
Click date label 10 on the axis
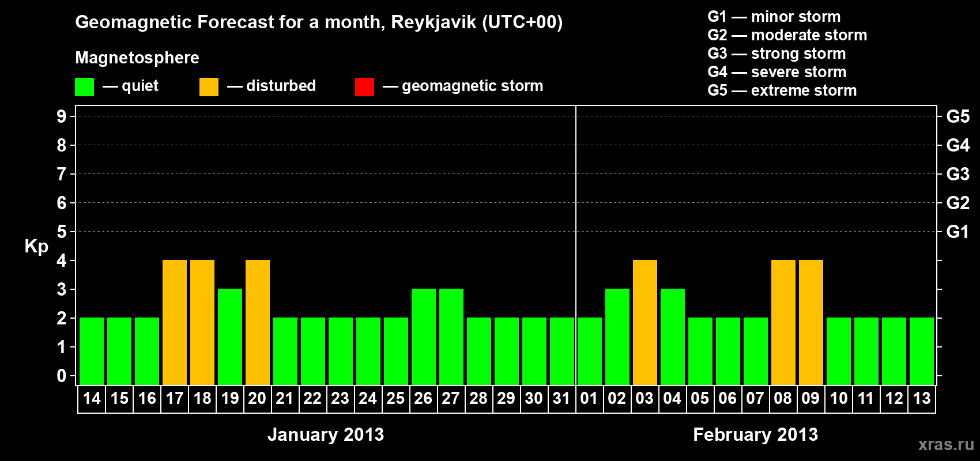point(839,398)
